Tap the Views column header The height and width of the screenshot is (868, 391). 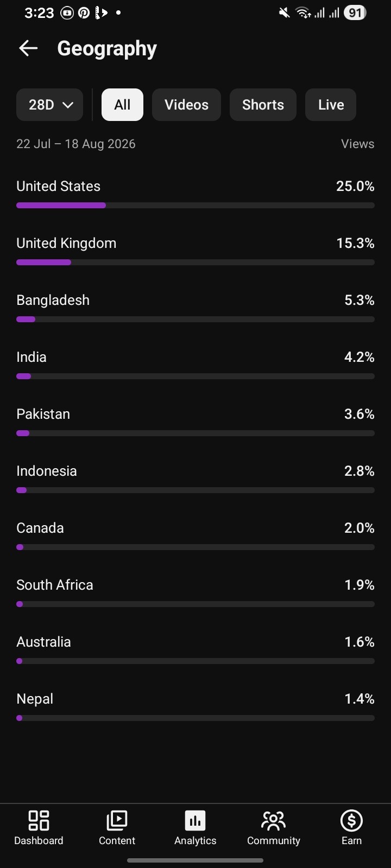(357, 144)
